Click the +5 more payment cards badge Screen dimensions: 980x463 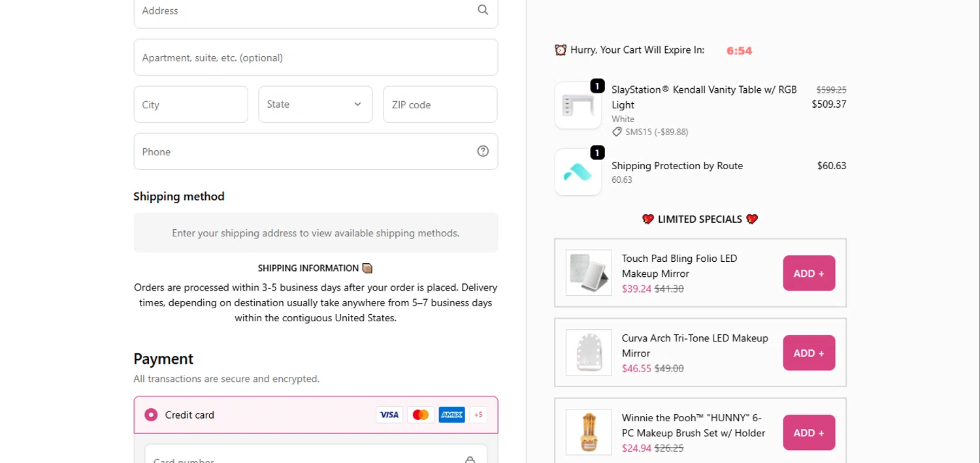tap(478, 415)
